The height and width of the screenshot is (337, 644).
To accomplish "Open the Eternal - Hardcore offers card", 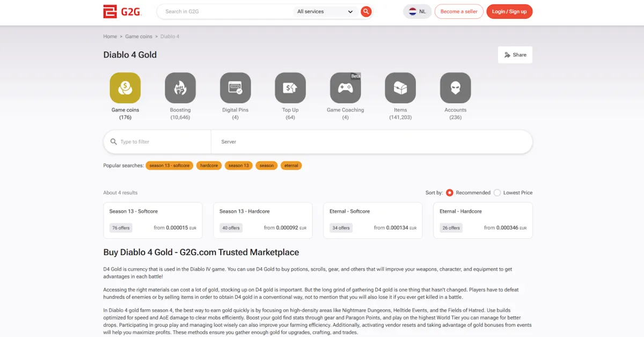I will (483, 220).
